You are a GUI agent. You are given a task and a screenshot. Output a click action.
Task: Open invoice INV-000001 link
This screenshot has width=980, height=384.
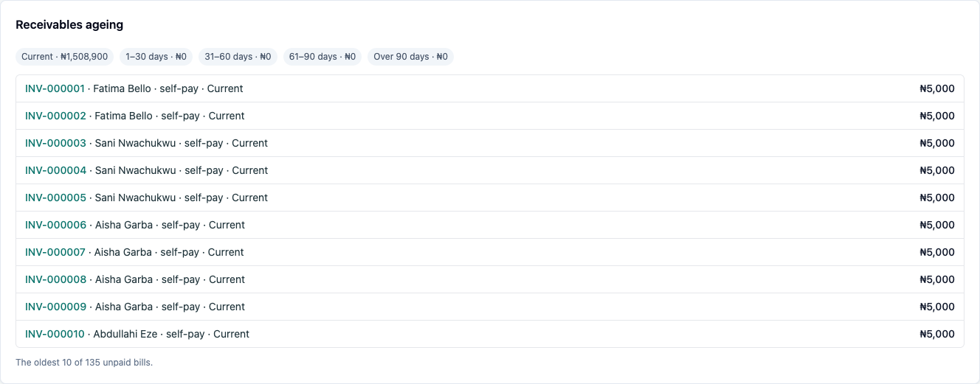tap(55, 88)
